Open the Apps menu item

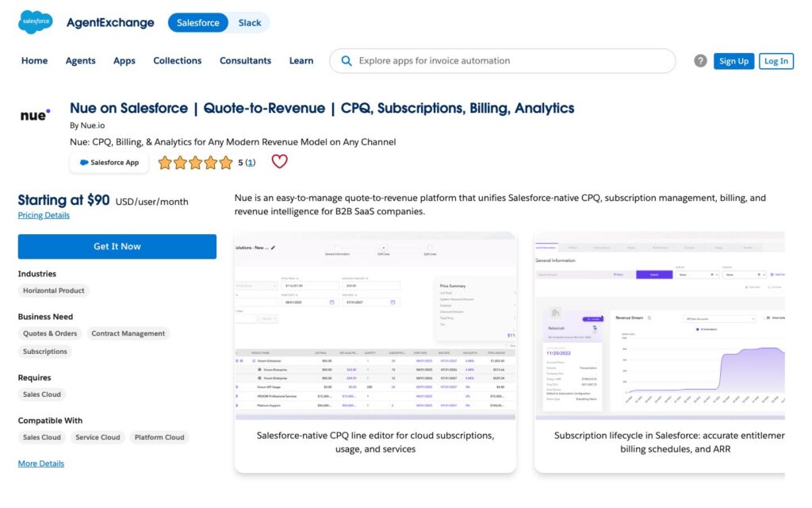[124, 60]
